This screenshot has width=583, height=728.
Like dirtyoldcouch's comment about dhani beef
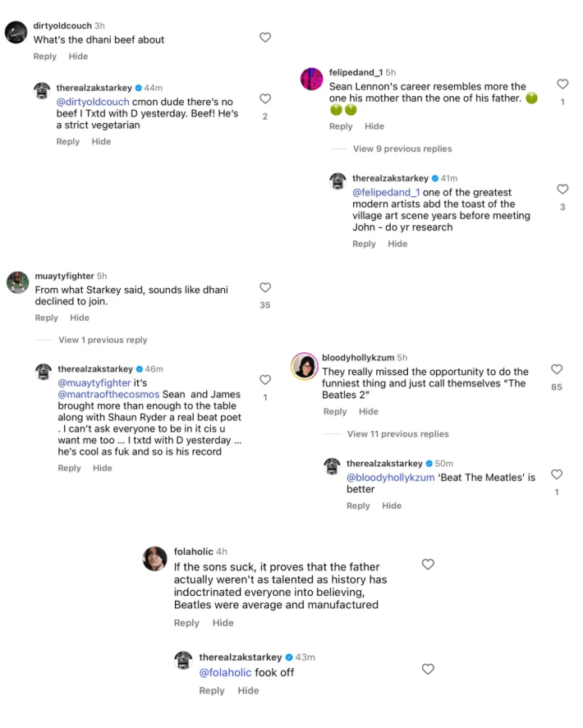(265, 38)
